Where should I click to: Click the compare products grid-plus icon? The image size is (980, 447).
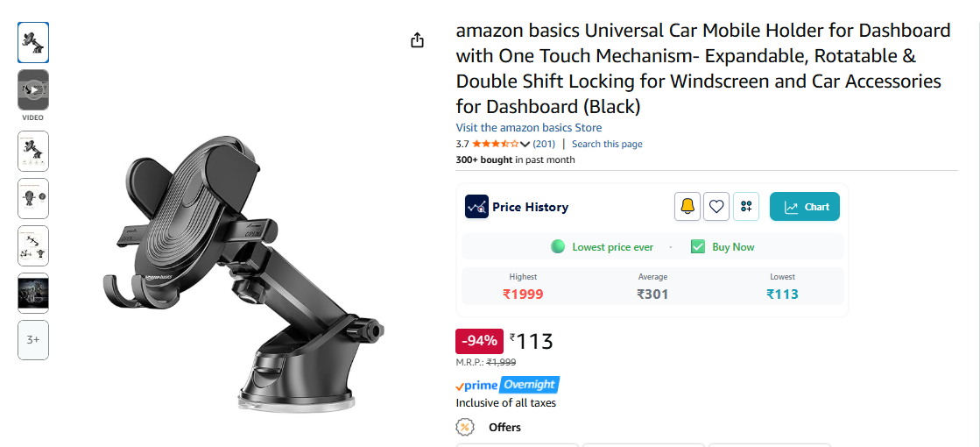pyautogui.click(x=746, y=207)
